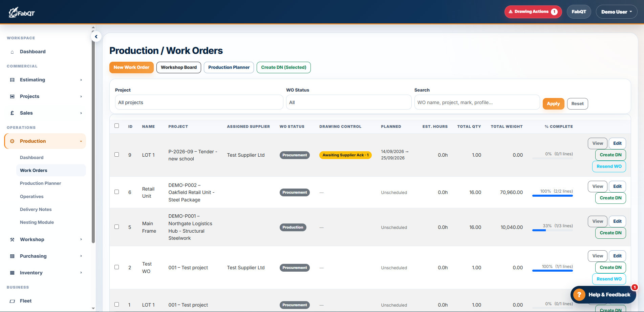
Task: Click the work order search input field
Action: 477,102
